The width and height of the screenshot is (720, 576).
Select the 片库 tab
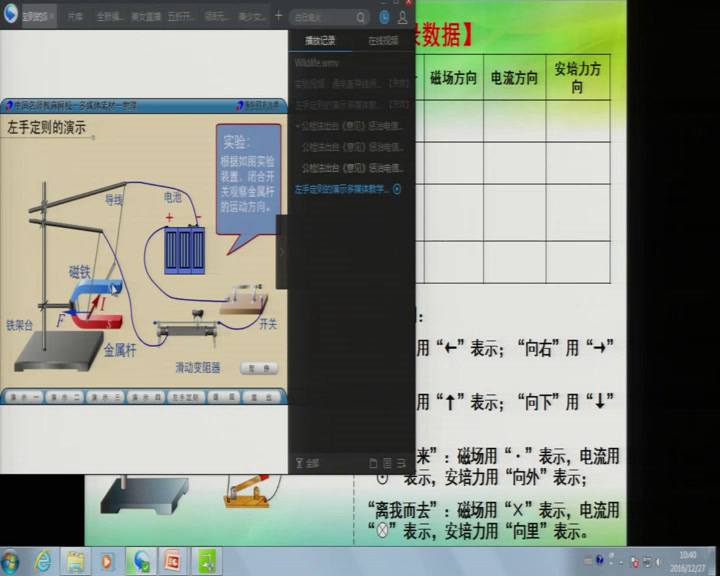point(75,17)
